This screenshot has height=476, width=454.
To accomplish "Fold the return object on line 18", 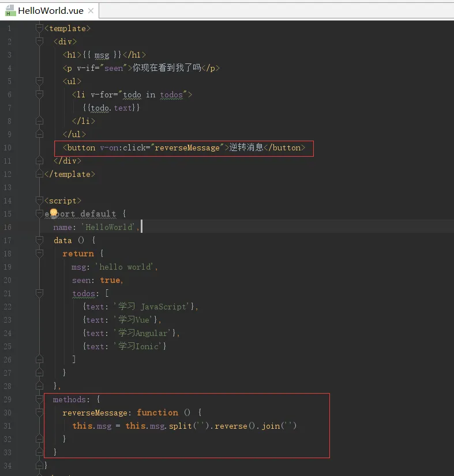I will (x=39, y=254).
